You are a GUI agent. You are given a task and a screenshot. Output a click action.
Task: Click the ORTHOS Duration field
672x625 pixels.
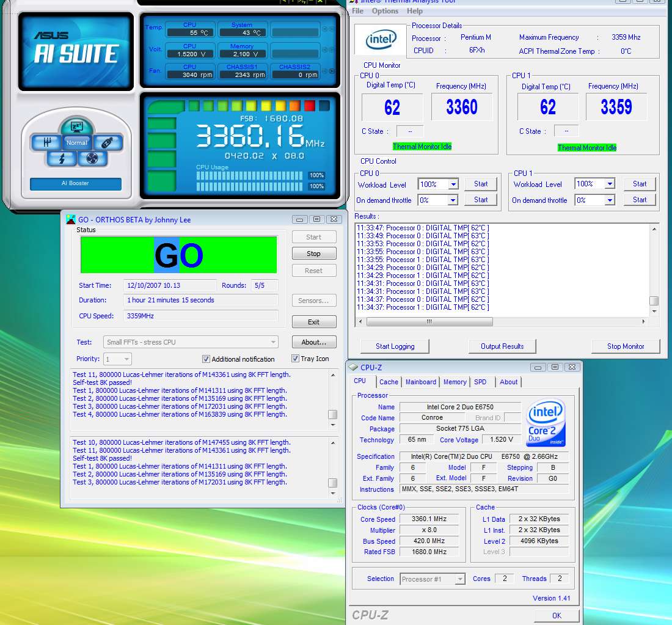tap(200, 300)
